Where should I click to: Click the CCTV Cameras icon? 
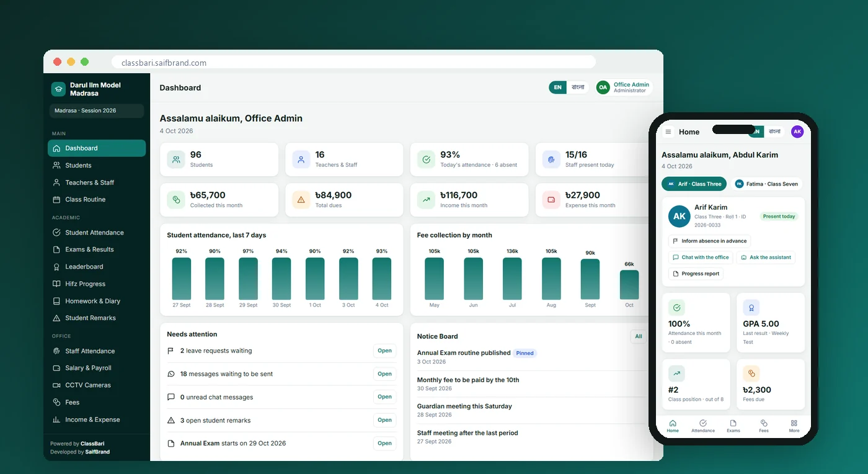[56, 385]
